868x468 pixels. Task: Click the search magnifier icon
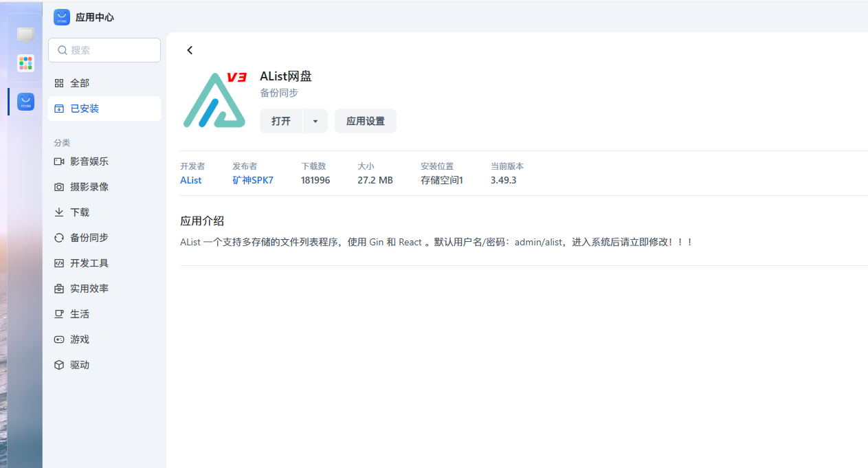point(63,50)
